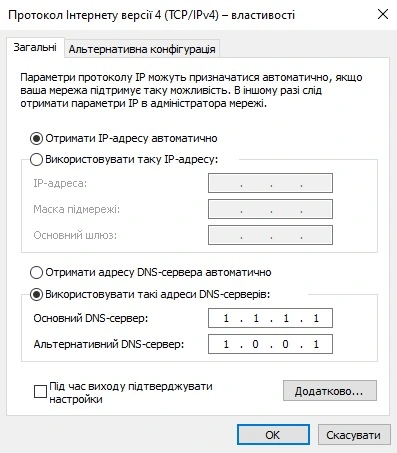Click the disabled IP-адреса input field
The image size is (397, 453).
[270, 183]
